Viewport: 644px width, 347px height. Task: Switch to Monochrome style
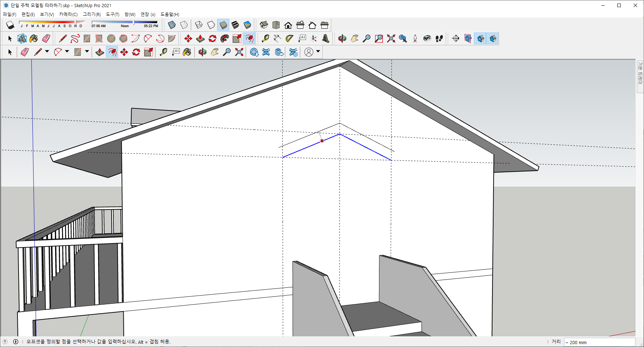click(247, 25)
